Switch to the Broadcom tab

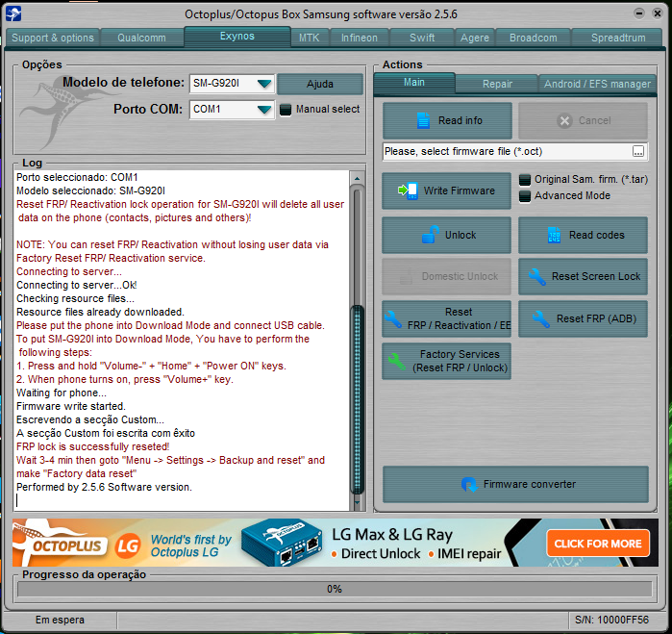coord(534,38)
